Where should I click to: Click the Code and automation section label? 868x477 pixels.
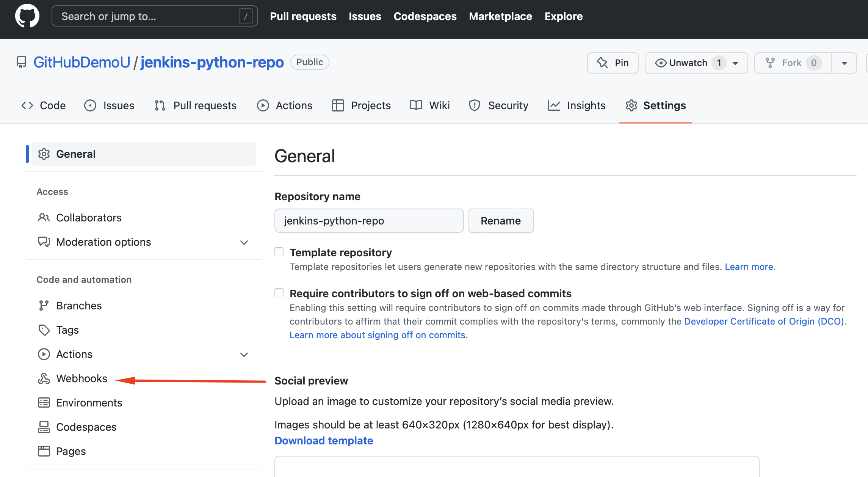coord(84,280)
